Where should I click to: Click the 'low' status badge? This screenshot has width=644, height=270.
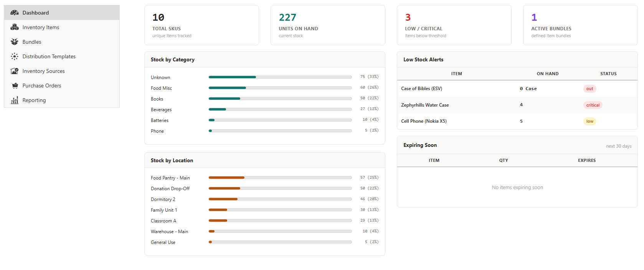coord(590,121)
